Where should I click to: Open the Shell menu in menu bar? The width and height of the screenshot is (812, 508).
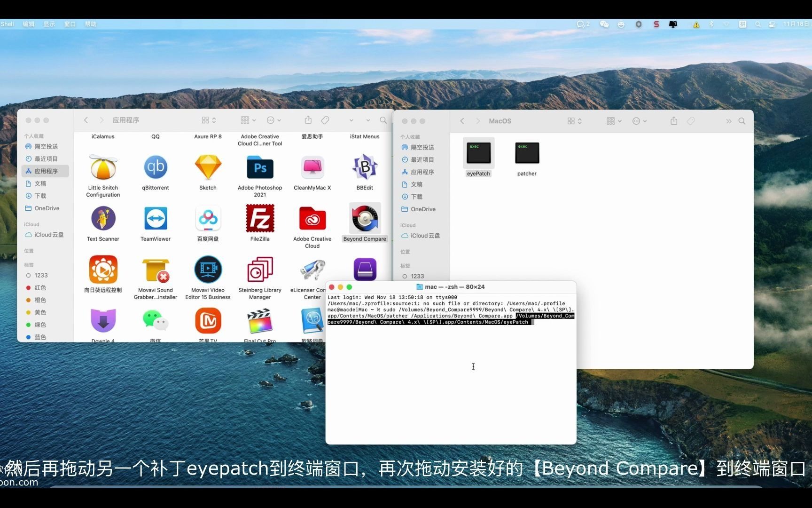7,24
